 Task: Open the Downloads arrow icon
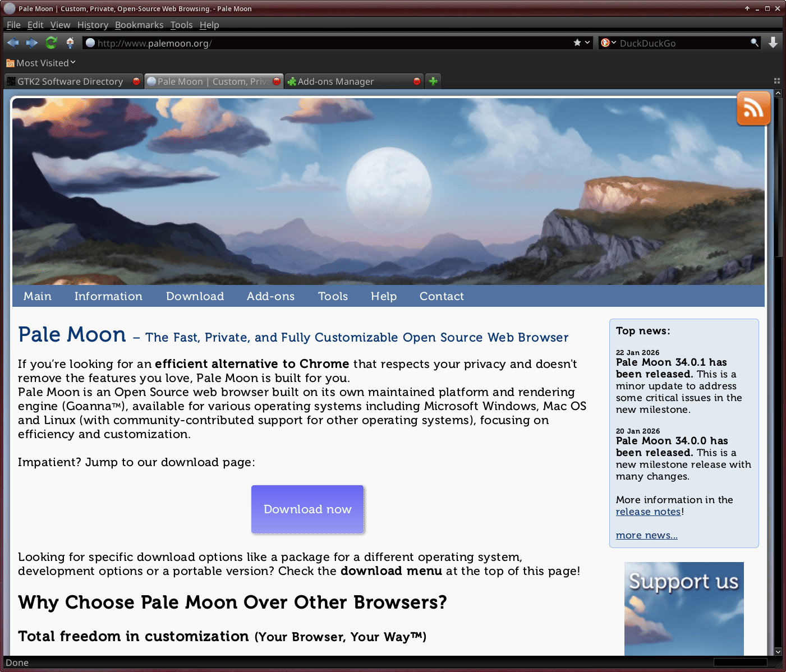coord(773,43)
